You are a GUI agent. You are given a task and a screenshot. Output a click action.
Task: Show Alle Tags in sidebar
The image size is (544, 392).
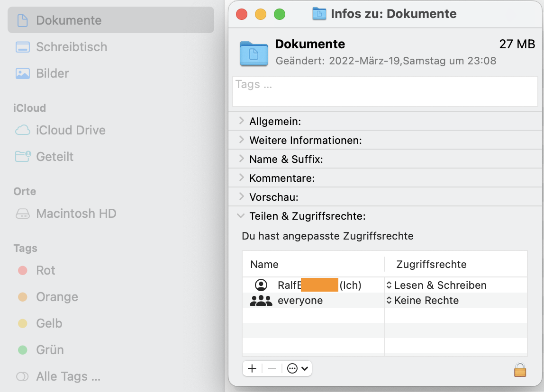point(68,376)
